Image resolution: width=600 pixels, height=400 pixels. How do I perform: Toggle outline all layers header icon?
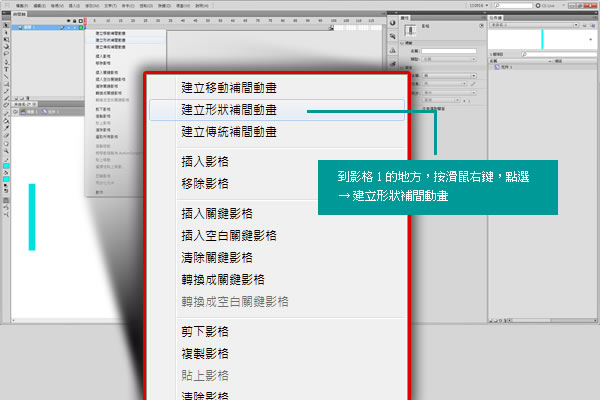tap(81, 21)
